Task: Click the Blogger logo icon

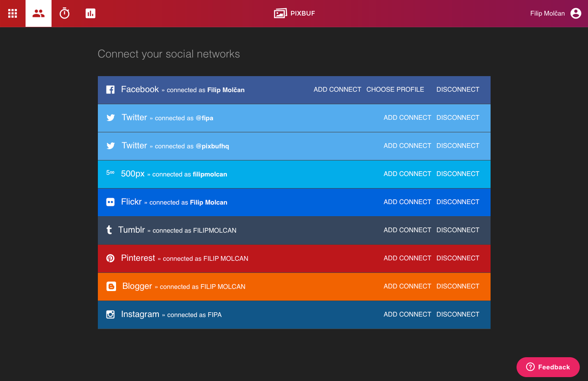Action: (x=111, y=286)
